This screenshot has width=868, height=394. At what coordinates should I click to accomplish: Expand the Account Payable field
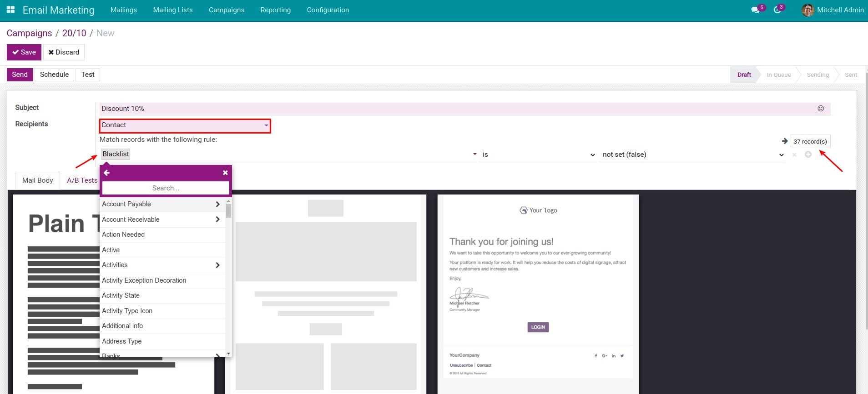(217, 204)
